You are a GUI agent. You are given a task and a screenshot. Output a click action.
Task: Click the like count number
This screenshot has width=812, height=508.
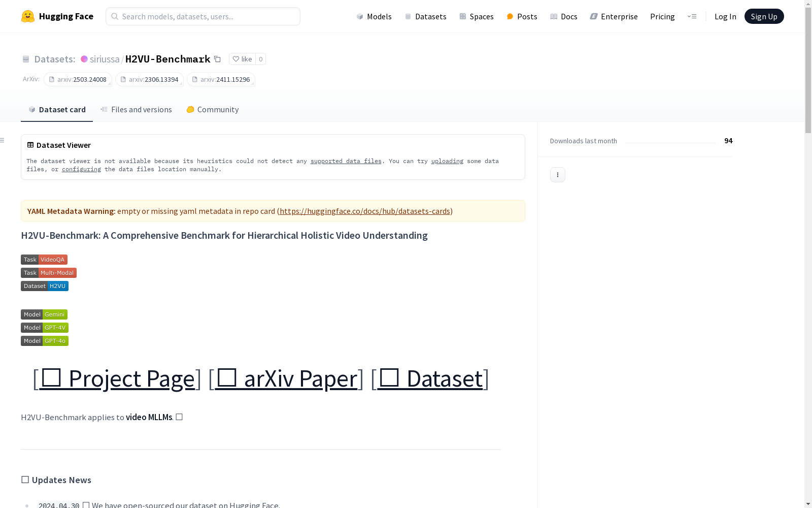click(261, 59)
